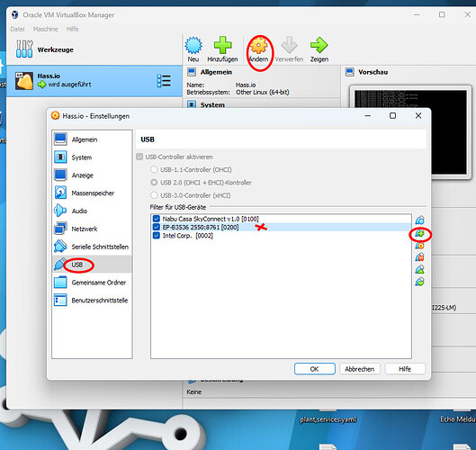476x450 pixels.
Task: Select the USB 2.0 (OHCI + EHCI) radio button
Action: pyautogui.click(x=154, y=183)
